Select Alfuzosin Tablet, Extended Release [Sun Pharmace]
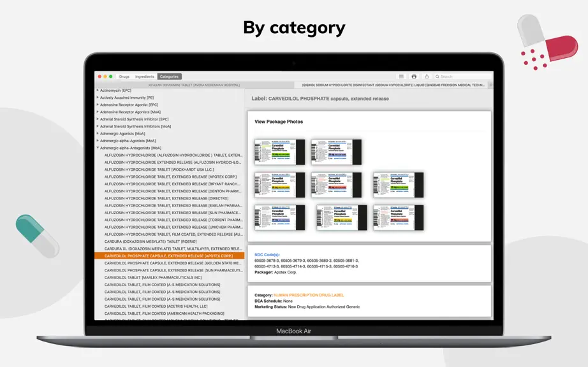Screen dimensions: 588x367 pos(170,213)
